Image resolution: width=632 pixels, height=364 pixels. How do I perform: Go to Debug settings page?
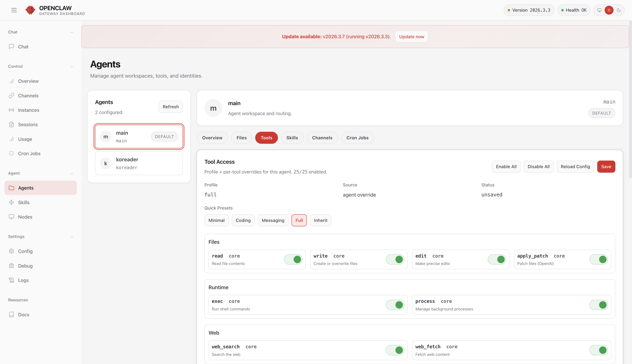[25, 266]
